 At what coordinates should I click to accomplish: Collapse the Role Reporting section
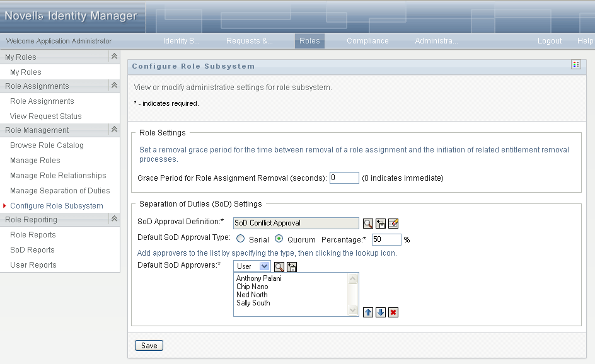click(114, 219)
